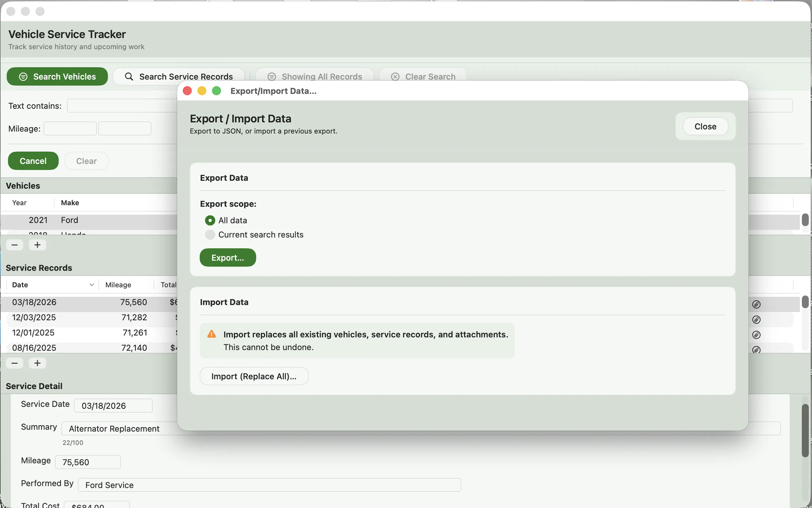Open Search Service Records
The width and height of the screenshot is (812, 508).
pyautogui.click(x=179, y=77)
